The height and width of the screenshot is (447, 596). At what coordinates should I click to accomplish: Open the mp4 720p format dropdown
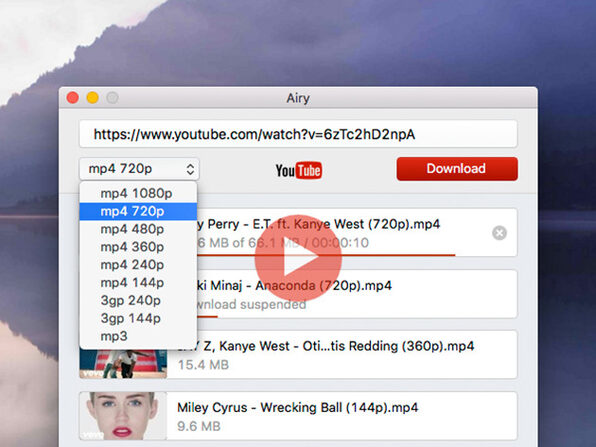139,169
